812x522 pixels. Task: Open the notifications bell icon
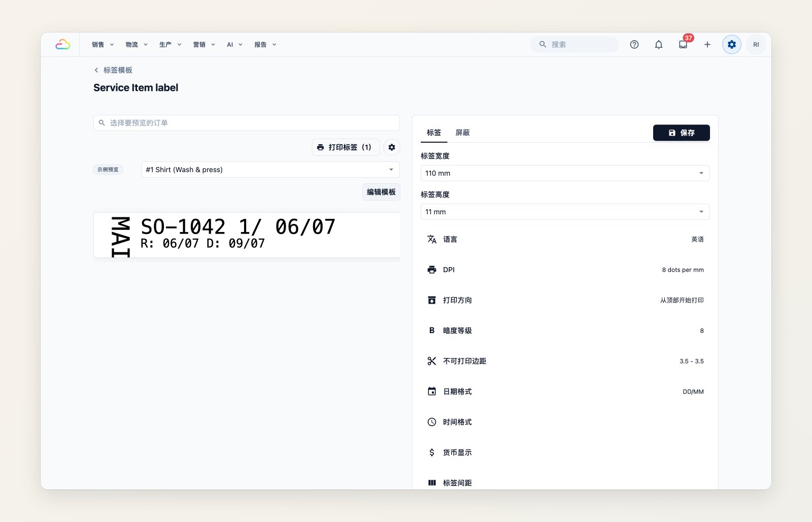pos(659,45)
